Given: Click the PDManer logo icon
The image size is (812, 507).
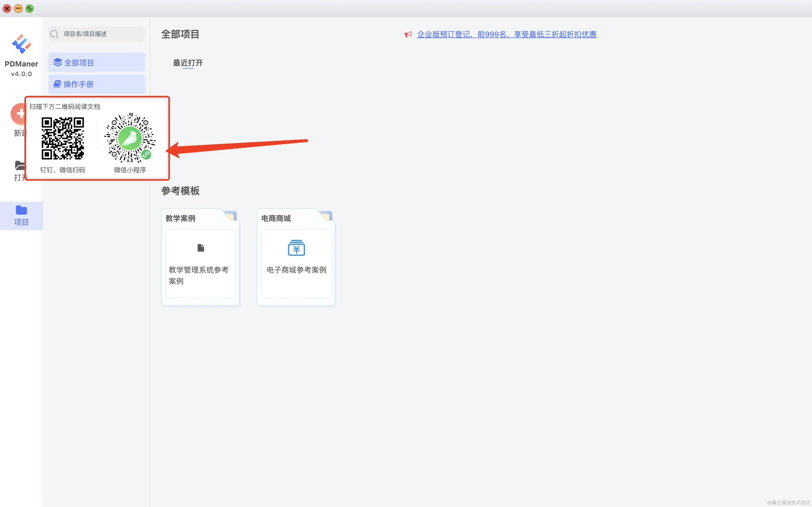Looking at the screenshot, I should pyautogui.click(x=21, y=44).
